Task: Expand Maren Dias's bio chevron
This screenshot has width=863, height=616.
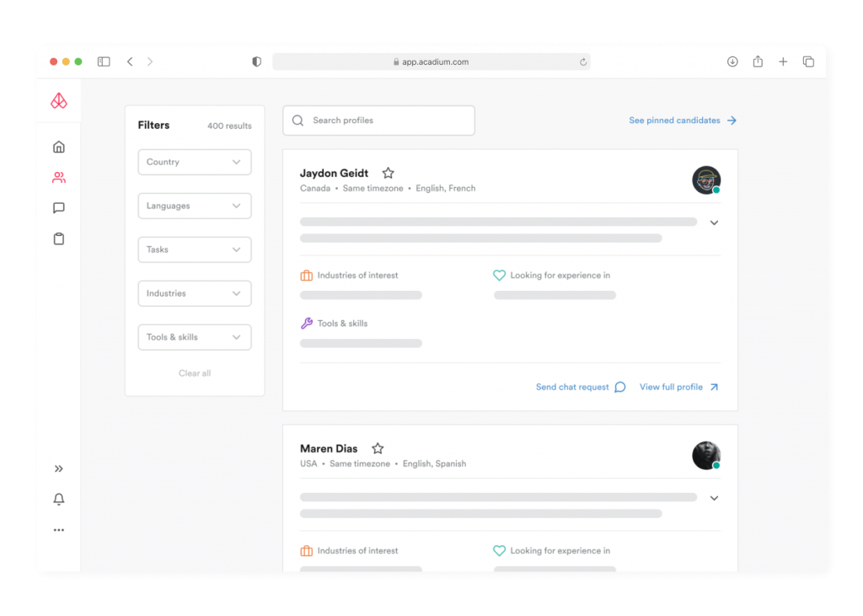Action: 714,498
